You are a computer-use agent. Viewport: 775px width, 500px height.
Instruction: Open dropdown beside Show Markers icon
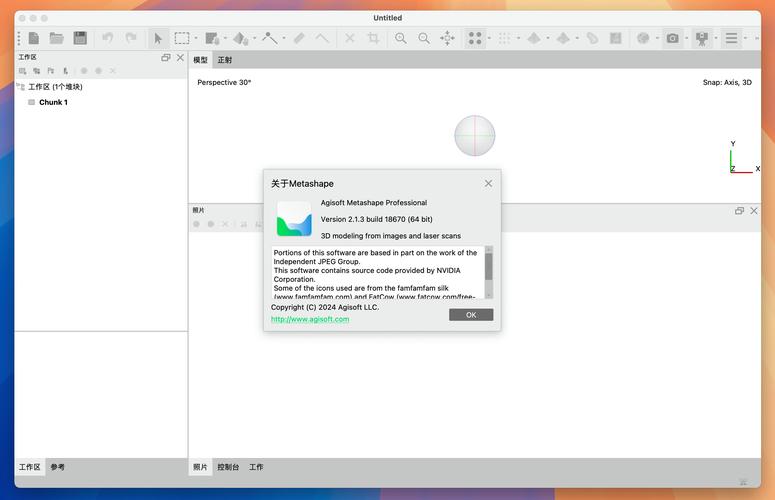point(716,38)
